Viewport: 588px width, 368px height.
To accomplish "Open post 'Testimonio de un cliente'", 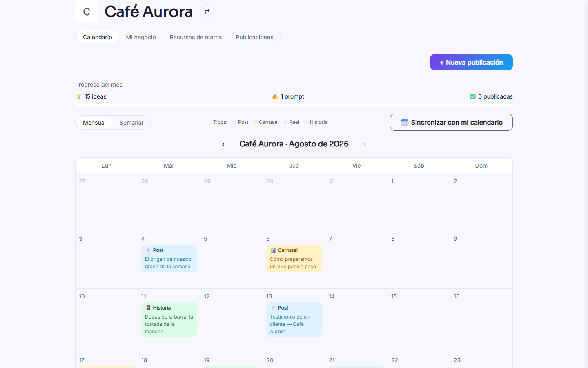I will [x=294, y=320].
